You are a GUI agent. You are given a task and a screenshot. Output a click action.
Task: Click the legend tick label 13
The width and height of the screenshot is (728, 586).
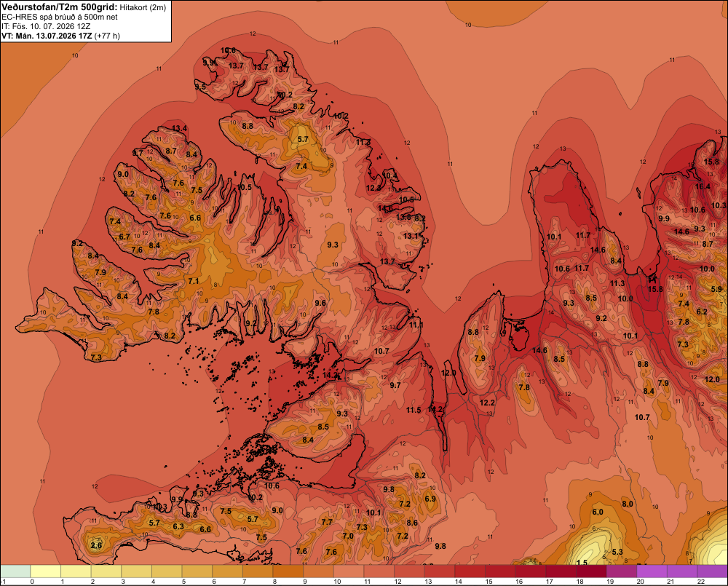pyautogui.click(x=428, y=582)
